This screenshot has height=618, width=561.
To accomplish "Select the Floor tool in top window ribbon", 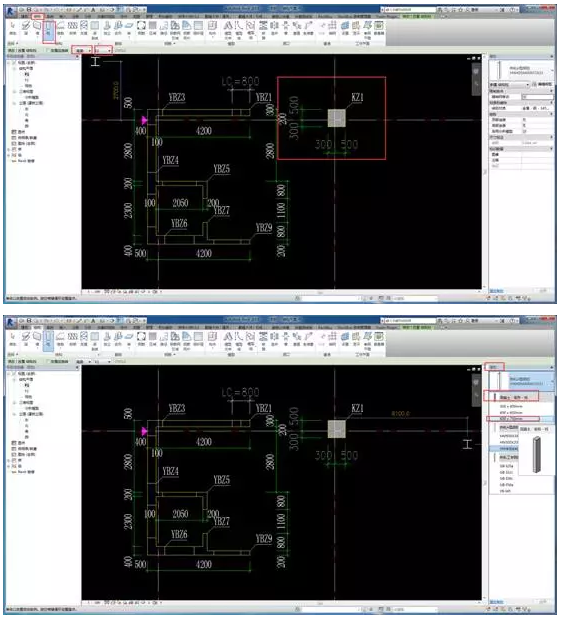I will tap(60, 28).
